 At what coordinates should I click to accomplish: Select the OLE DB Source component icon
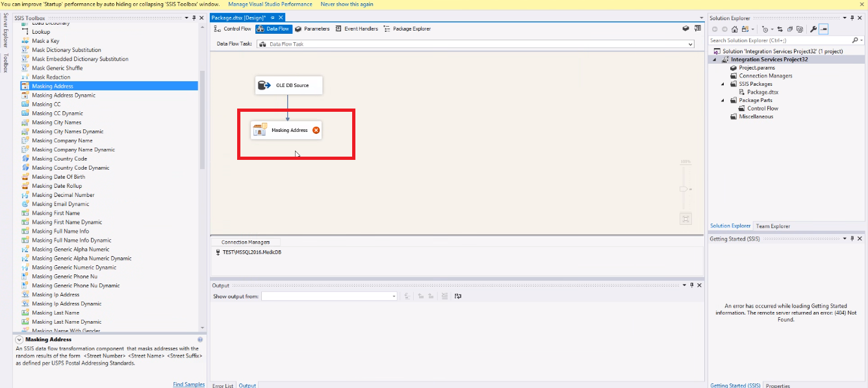[264, 85]
